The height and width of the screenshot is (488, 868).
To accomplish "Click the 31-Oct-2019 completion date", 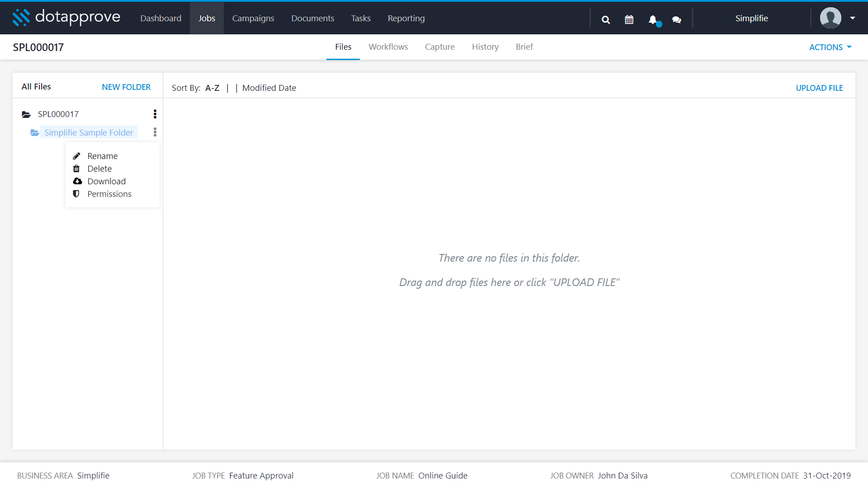I will pyautogui.click(x=827, y=476).
